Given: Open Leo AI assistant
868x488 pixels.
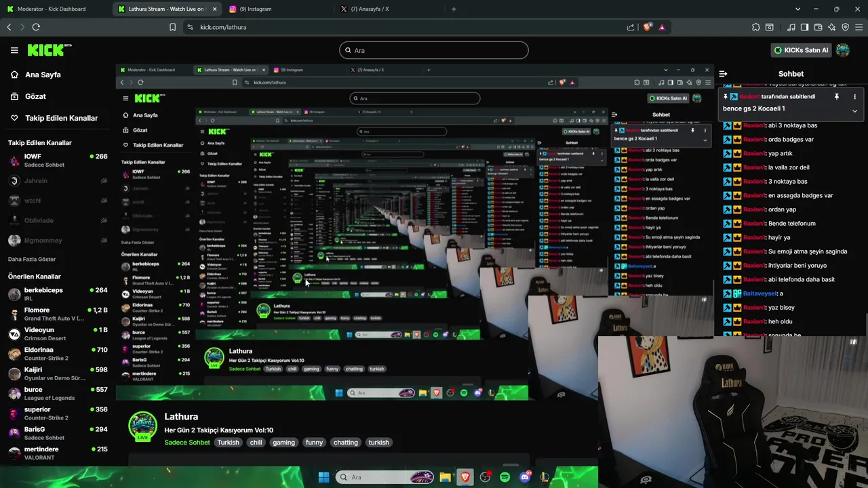Looking at the screenshot, I should [x=832, y=27].
